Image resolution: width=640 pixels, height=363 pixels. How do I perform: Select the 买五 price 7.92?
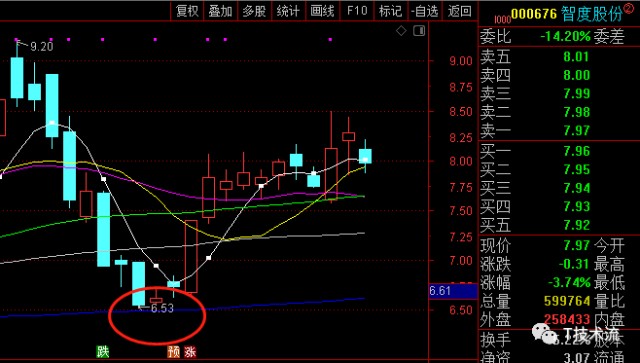coord(576,225)
